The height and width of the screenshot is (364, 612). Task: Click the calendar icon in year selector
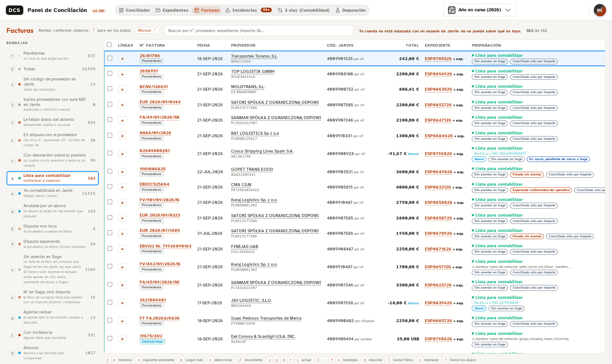[451, 10]
